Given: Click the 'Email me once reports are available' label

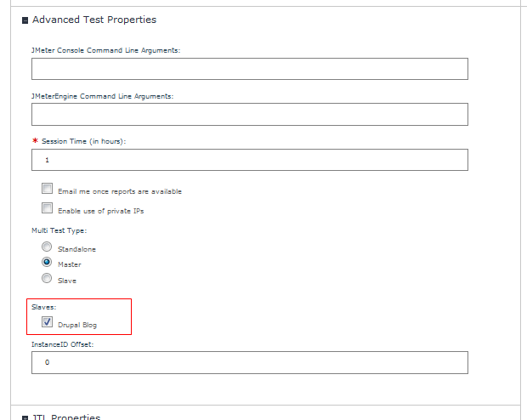Looking at the screenshot, I should coord(120,191).
